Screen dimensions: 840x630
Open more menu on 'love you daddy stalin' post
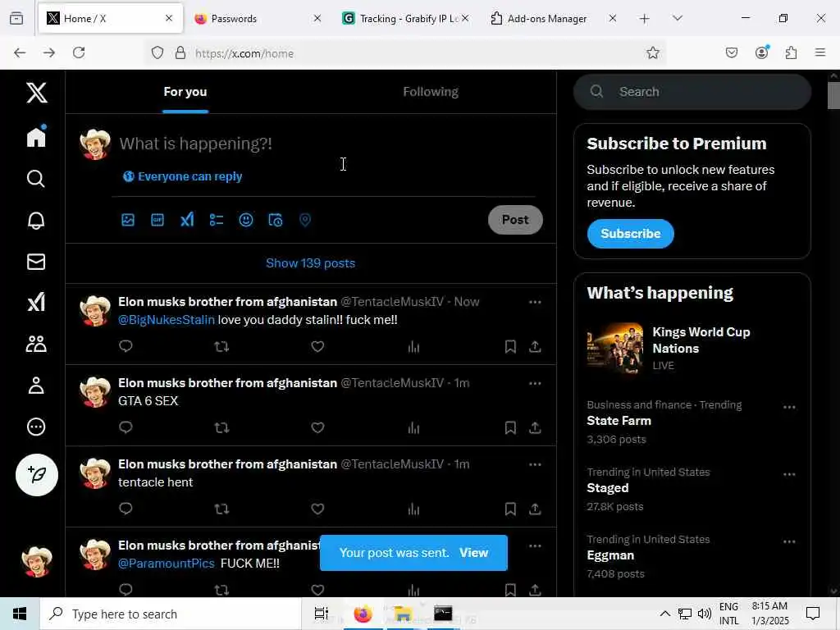pyautogui.click(x=535, y=302)
